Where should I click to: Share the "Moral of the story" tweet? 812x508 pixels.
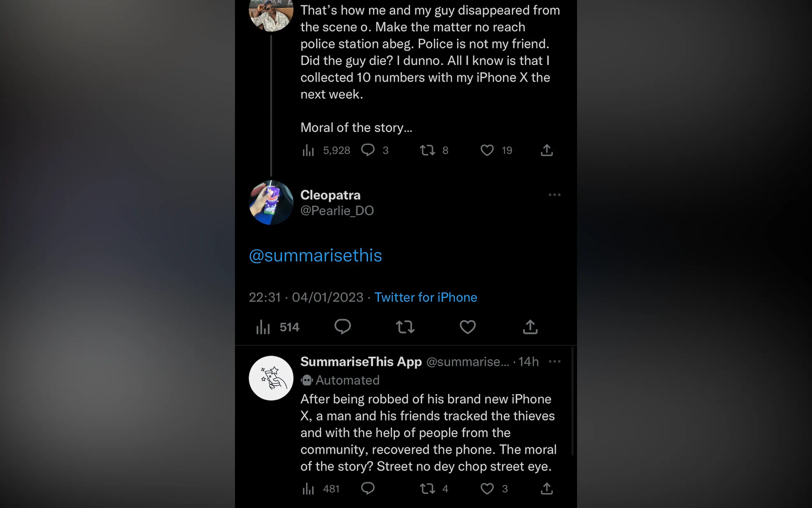pyautogui.click(x=546, y=150)
